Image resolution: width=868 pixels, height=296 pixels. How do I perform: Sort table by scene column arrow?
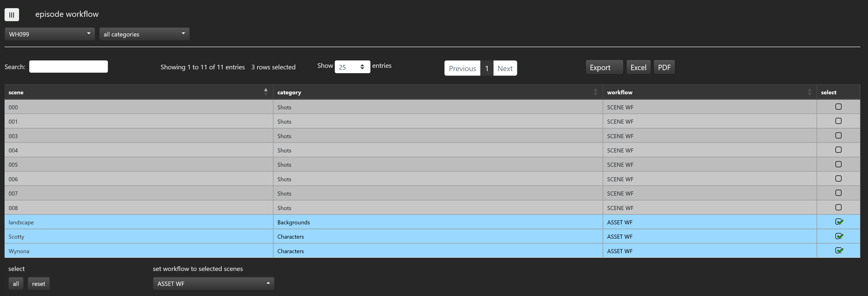(266, 92)
